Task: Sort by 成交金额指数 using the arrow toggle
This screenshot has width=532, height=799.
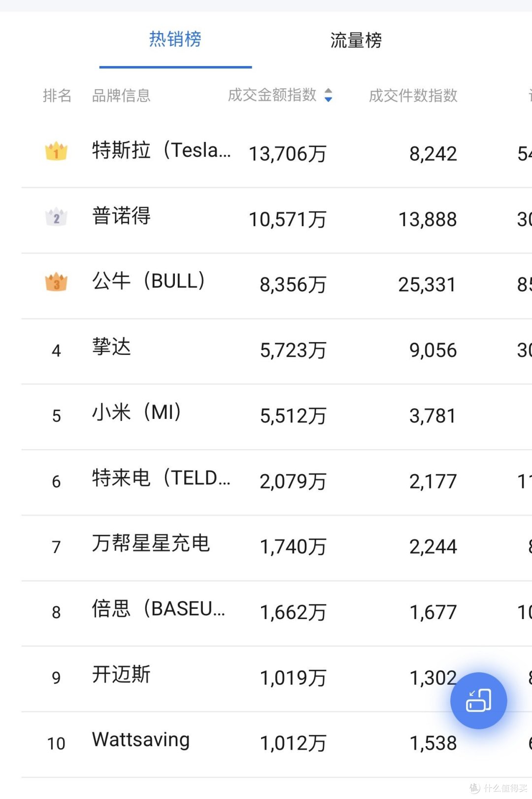Action: click(329, 95)
